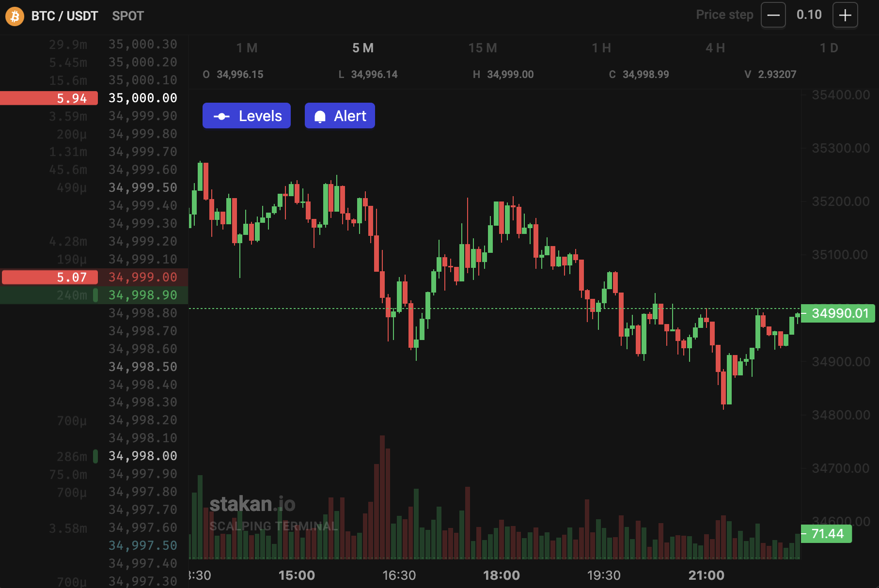Switch to the 1 H timeframe
Viewport: 879px width, 588px height.
click(601, 47)
